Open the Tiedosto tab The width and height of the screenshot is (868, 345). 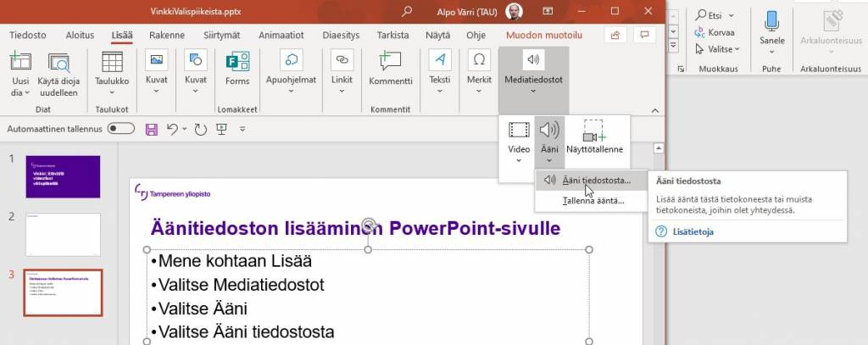(x=28, y=35)
